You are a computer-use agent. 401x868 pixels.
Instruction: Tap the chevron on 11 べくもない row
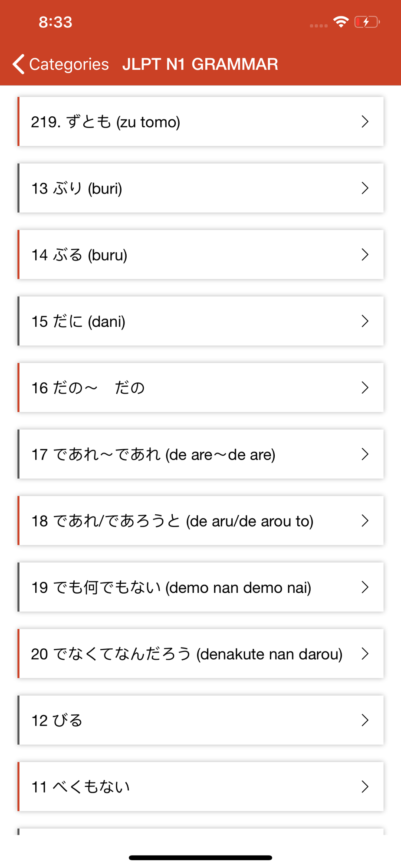(x=365, y=786)
